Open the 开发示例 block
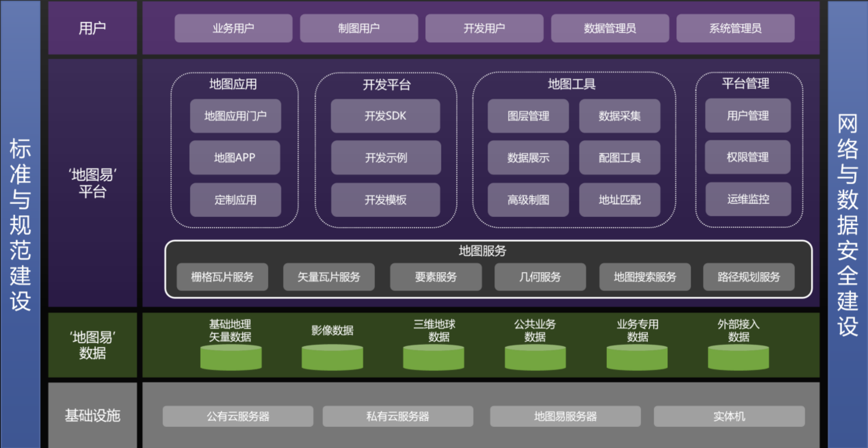 [386, 158]
